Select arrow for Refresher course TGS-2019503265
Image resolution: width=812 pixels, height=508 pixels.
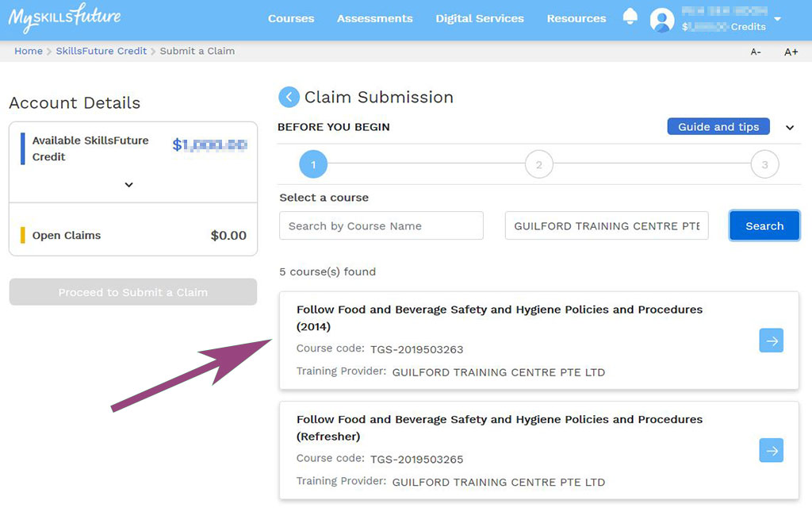point(771,451)
